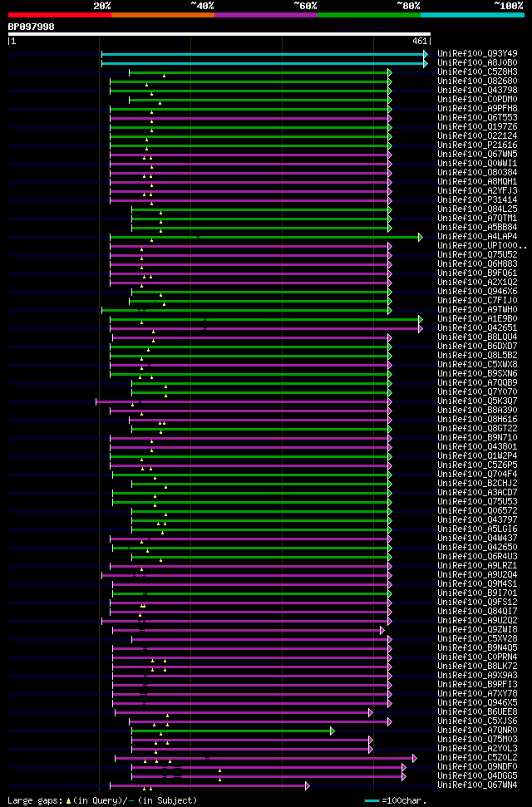The width and height of the screenshot is (532, 807).
Task: Select the white BP097998 query sequence bar
Action: [219, 34]
